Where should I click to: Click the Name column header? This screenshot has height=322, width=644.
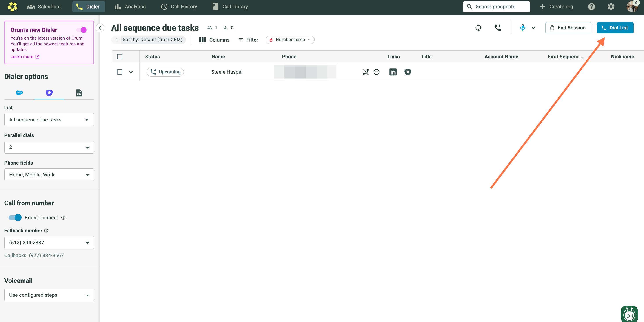pyautogui.click(x=218, y=57)
